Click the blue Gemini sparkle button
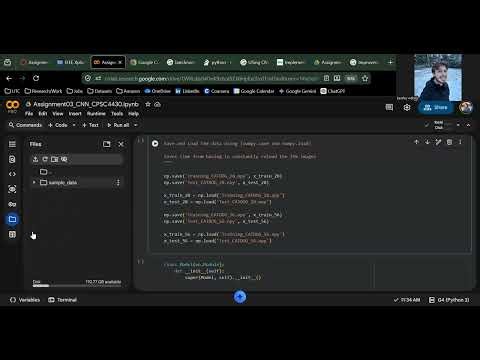Image resolution: width=480 pixels, height=360 pixels. point(240,296)
